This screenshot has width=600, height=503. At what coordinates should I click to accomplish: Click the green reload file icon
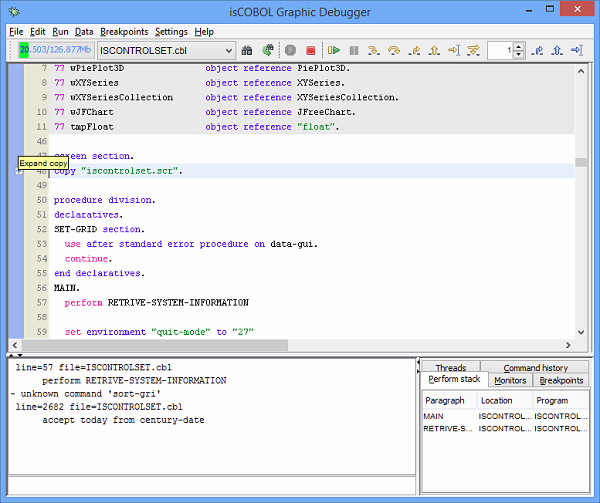pyautogui.click(x=268, y=50)
